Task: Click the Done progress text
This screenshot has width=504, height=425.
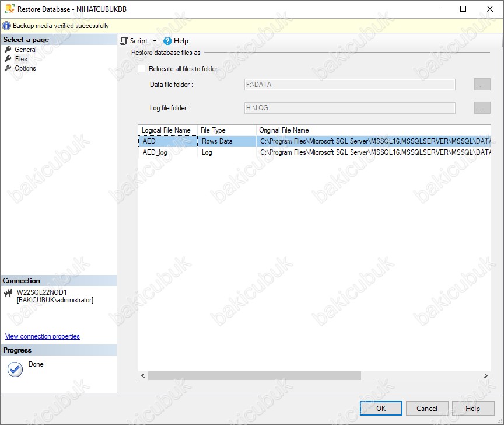Action: click(36, 364)
